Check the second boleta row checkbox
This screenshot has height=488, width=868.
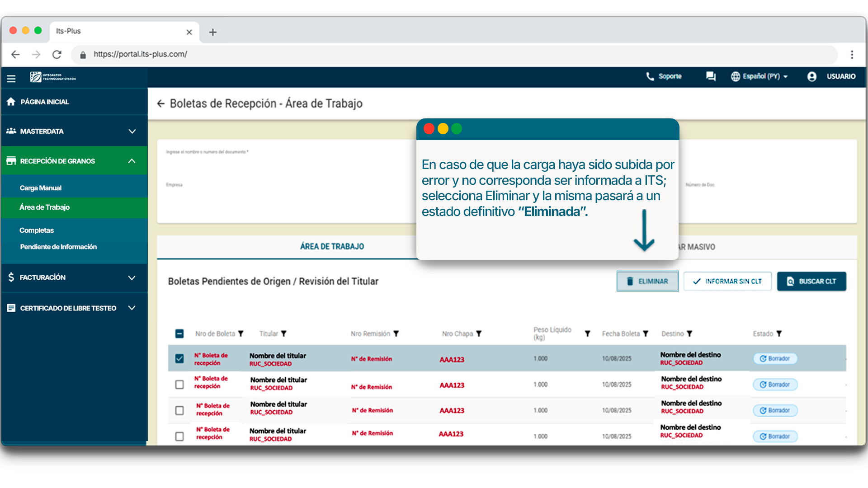click(x=179, y=385)
